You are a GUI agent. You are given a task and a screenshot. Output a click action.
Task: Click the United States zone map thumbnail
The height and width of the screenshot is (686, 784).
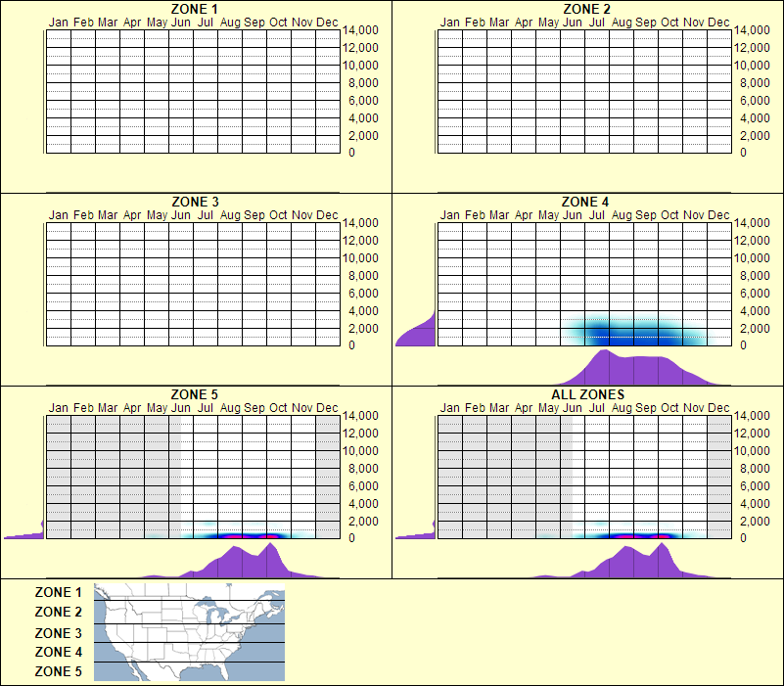[x=188, y=632]
